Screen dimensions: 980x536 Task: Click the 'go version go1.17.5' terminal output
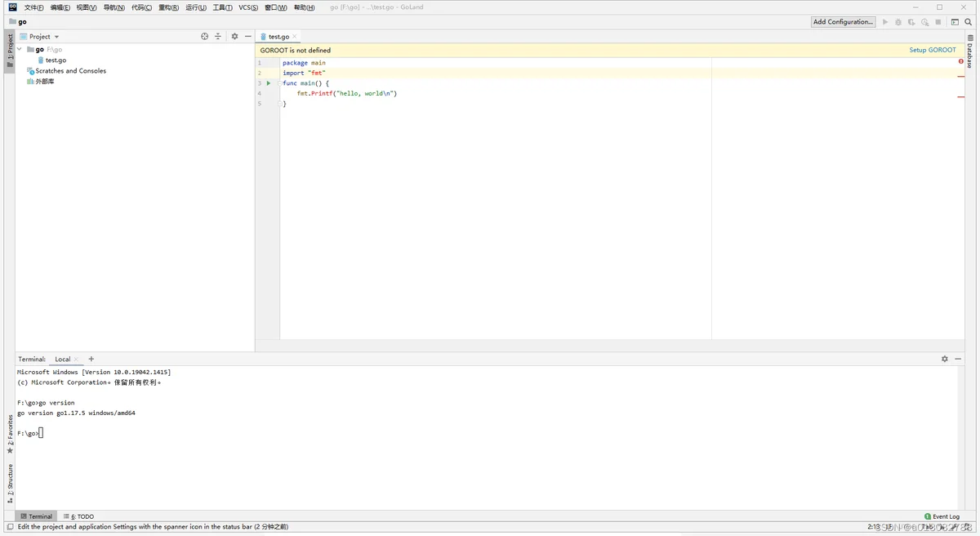point(76,413)
